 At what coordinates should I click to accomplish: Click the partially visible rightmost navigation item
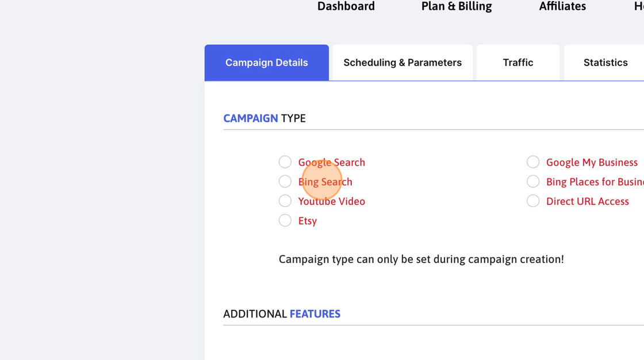point(639,6)
